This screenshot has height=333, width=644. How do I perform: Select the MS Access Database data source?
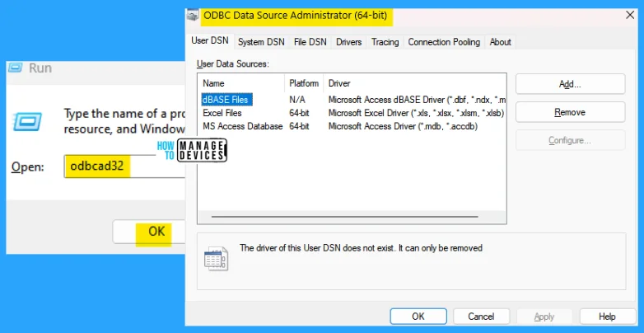tap(242, 126)
